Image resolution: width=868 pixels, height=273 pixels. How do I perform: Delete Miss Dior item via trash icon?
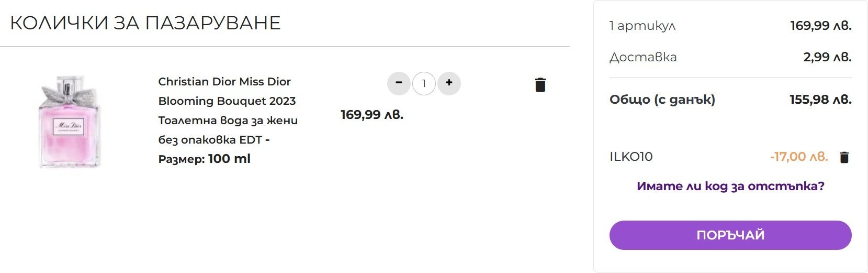[540, 85]
